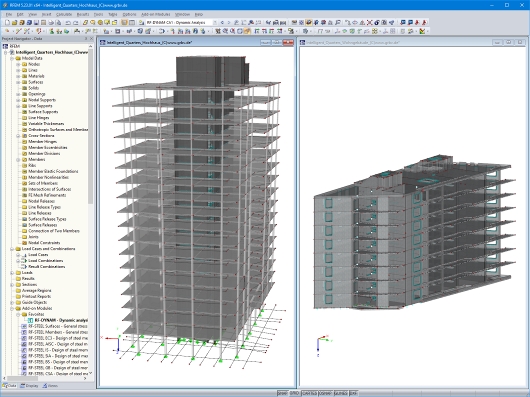Click the previous load case arrow
The height and width of the screenshot is (397, 530).
pyautogui.click(x=222, y=23)
